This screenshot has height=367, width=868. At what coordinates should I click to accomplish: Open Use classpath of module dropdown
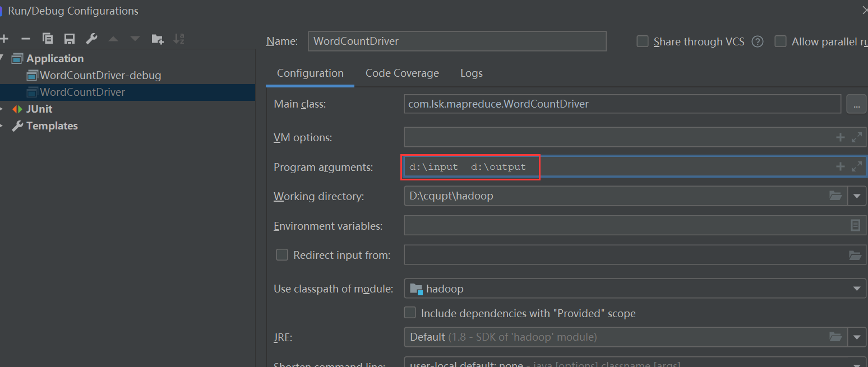point(856,289)
